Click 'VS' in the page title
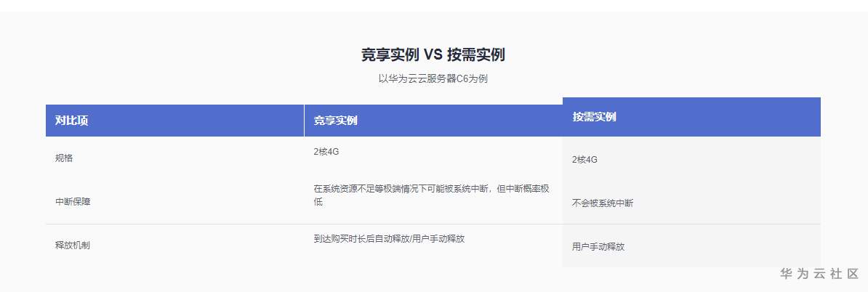 tap(433, 54)
